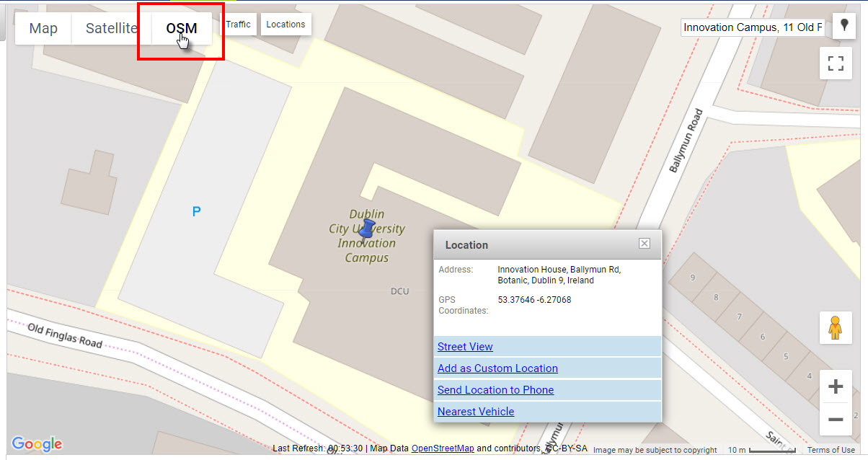This screenshot has width=868, height=460.
Task: Click the map pin search icon
Action: (x=843, y=25)
